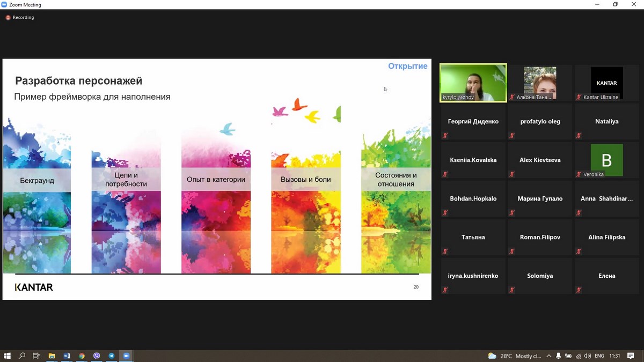Image resolution: width=644 pixels, height=362 pixels.
Task: Click the Zoom logo in title bar
Action: [5, 5]
